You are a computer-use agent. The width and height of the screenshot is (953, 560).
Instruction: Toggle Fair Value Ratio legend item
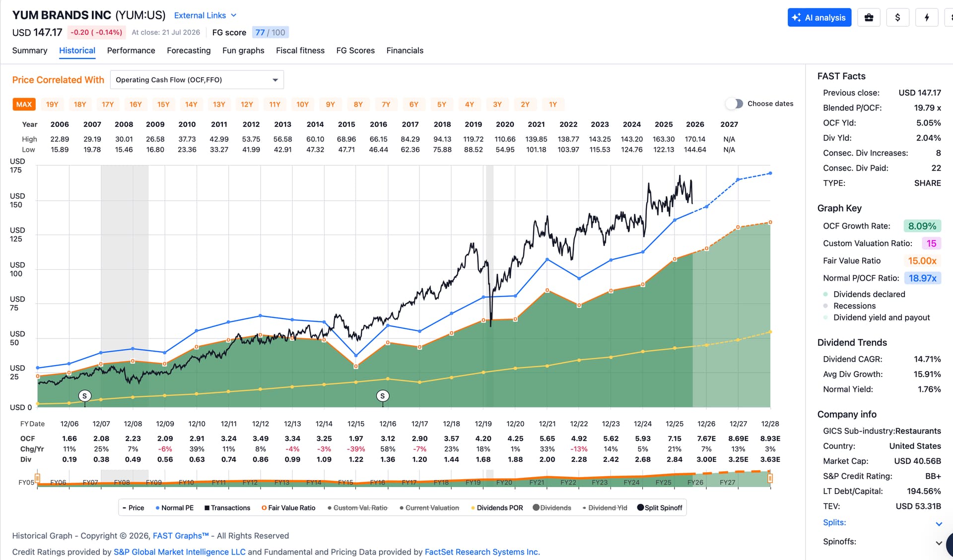(x=288, y=508)
